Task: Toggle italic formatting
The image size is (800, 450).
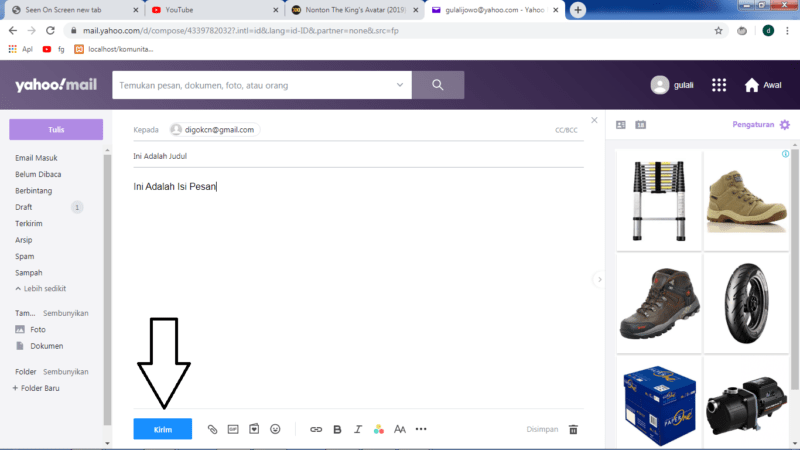Action: pyautogui.click(x=358, y=430)
